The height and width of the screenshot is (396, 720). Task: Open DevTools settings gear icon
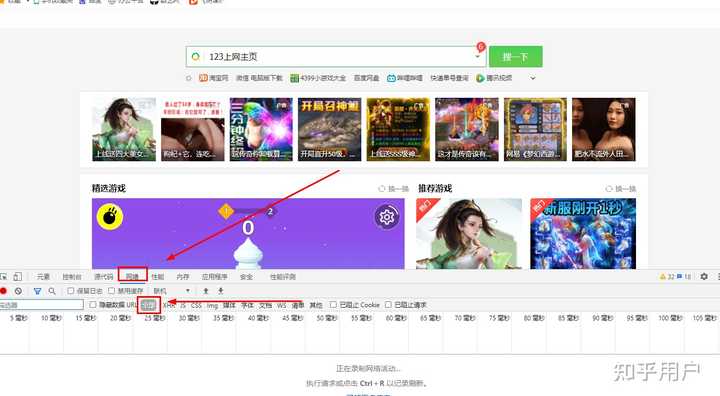(704, 277)
